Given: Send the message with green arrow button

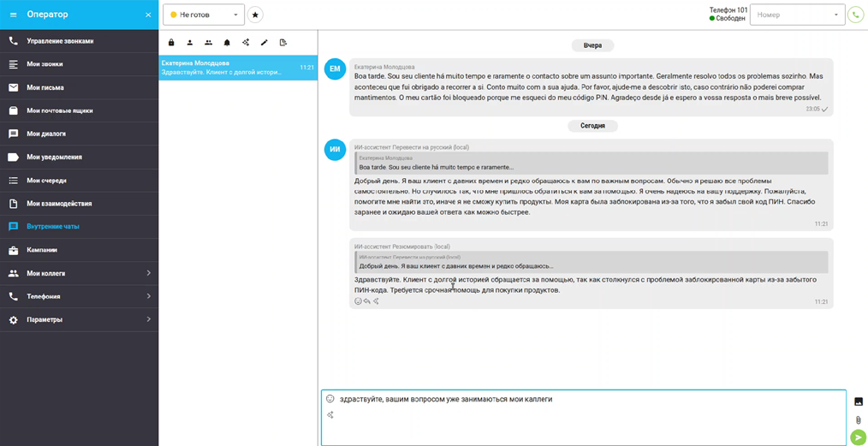Looking at the screenshot, I should [859, 437].
